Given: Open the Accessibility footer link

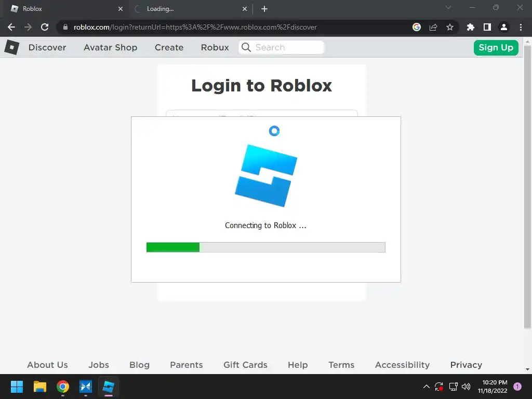Looking at the screenshot, I should pos(403,365).
